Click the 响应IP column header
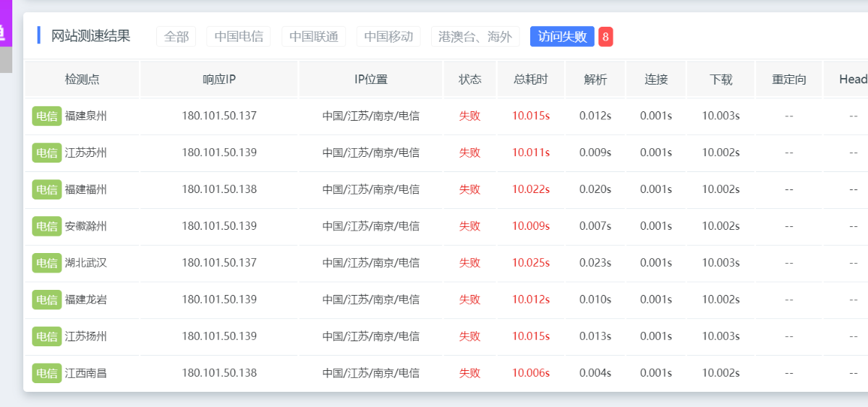The image size is (868, 407). point(219,80)
